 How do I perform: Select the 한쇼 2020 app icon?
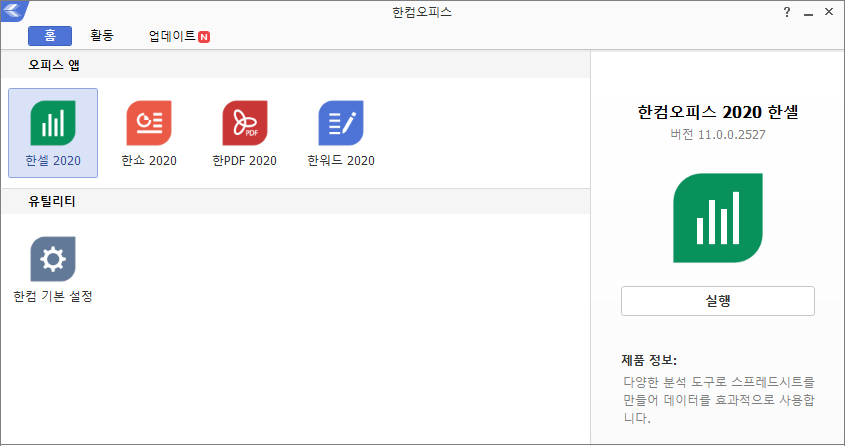tap(149, 123)
